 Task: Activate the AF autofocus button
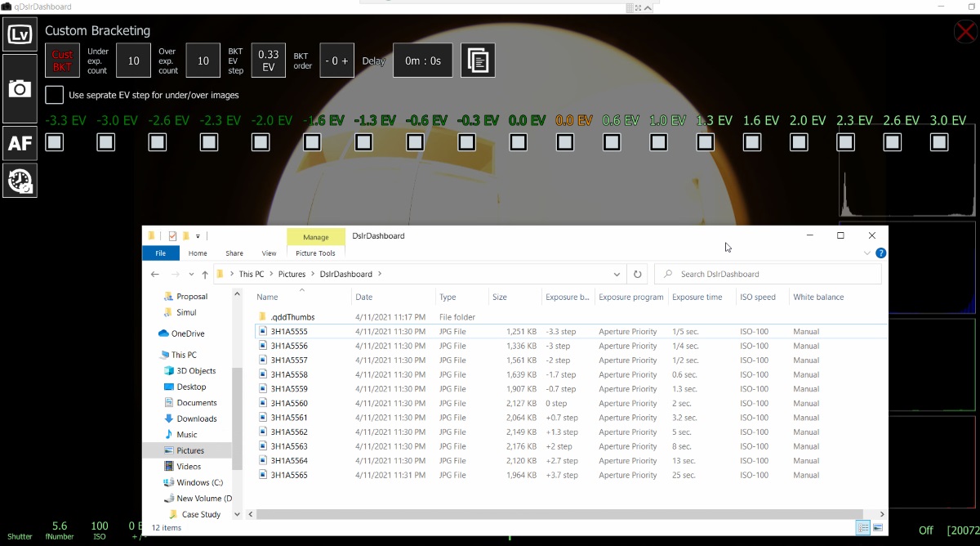point(20,144)
